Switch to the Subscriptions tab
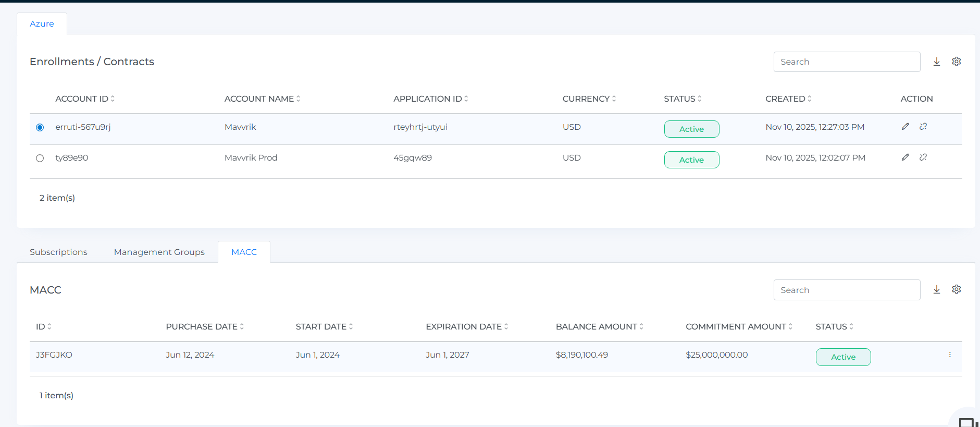Screen dimensions: 980x427 click(58, 252)
